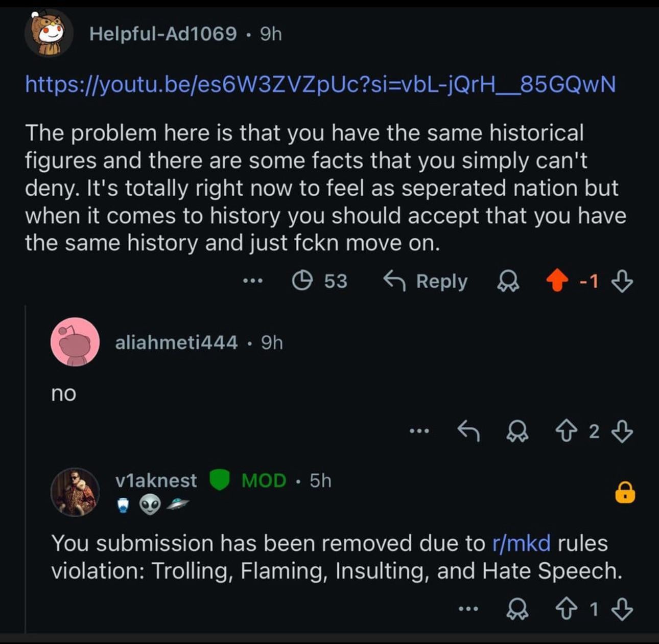Open the three-dot menu on Helpful-Ad1069's comment
This screenshot has height=644, width=659.
pyautogui.click(x=253, y=281)
